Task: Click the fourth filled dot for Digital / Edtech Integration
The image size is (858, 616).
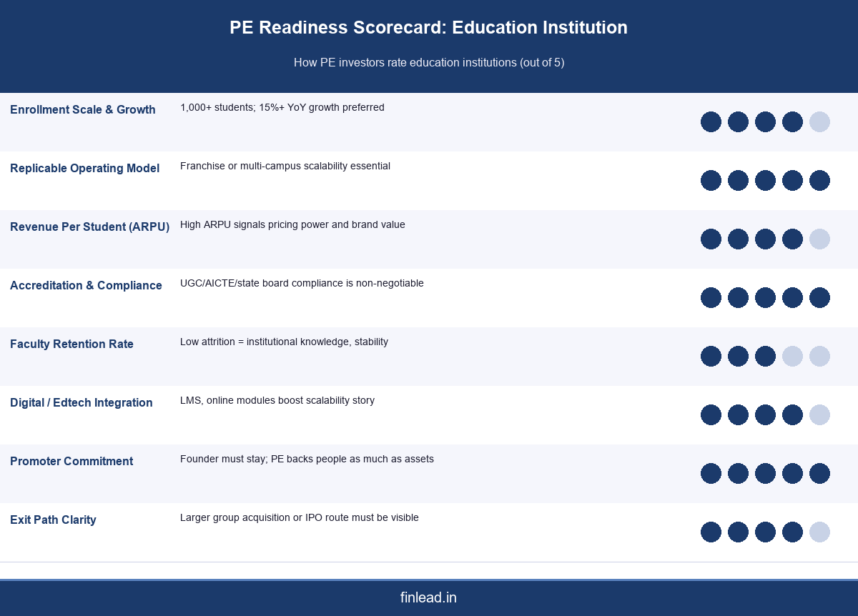Action: click(792, 414)
